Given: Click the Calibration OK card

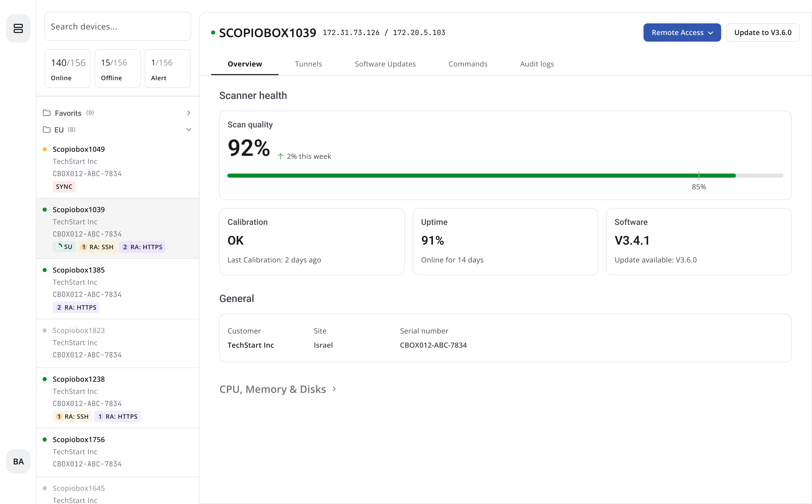Looking at the screenshot, I should click(312, 242).
